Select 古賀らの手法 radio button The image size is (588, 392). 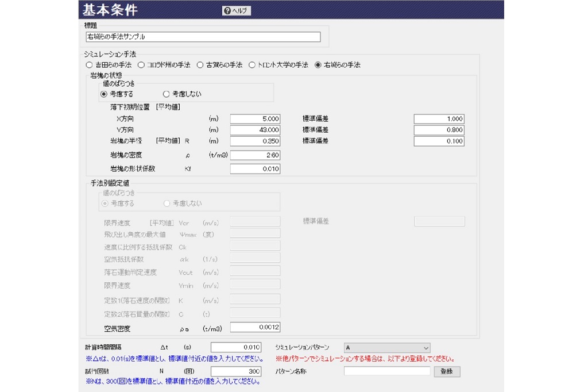click(x=220, y=65)
